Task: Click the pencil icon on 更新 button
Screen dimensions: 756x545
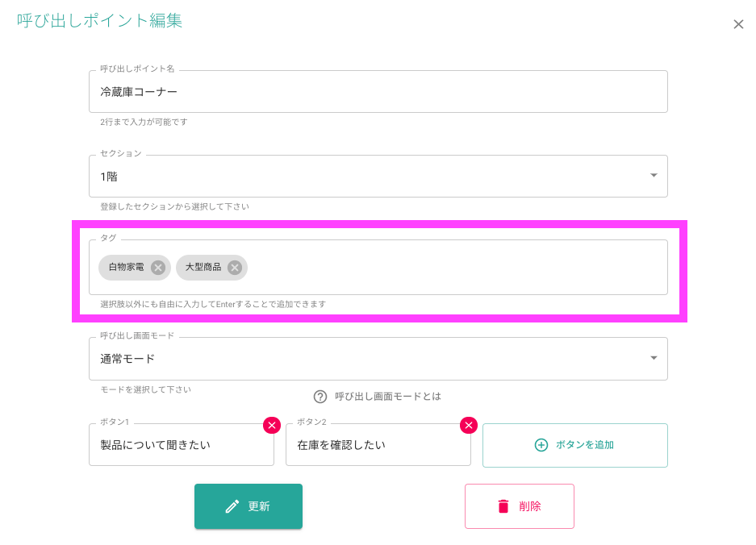Action: [232, 506]
